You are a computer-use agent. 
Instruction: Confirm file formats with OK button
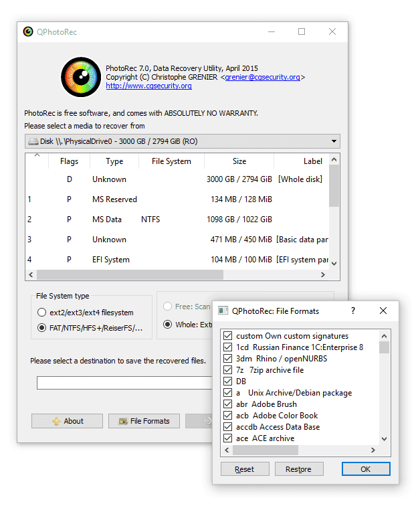click(x=366, y=469)
